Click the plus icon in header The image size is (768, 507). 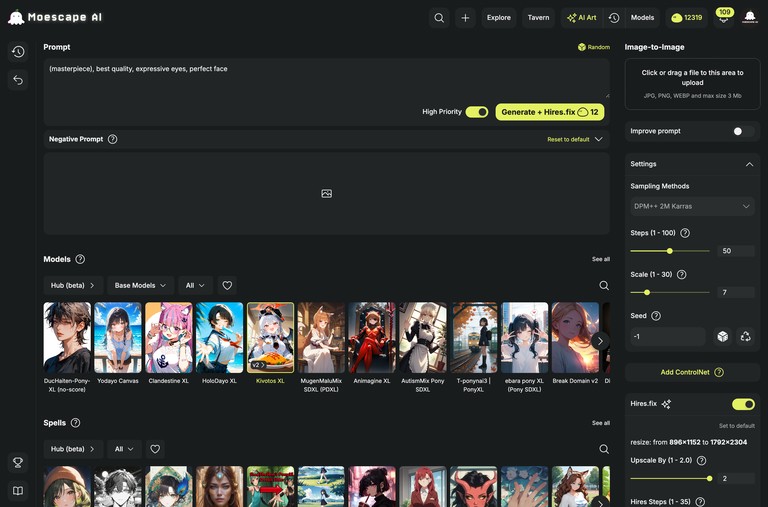point(465,17)
